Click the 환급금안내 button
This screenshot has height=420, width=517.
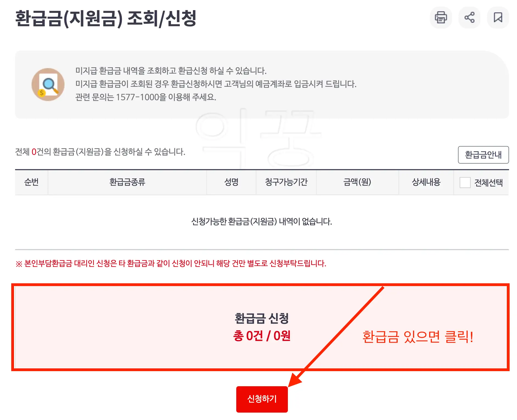[483, 155]
